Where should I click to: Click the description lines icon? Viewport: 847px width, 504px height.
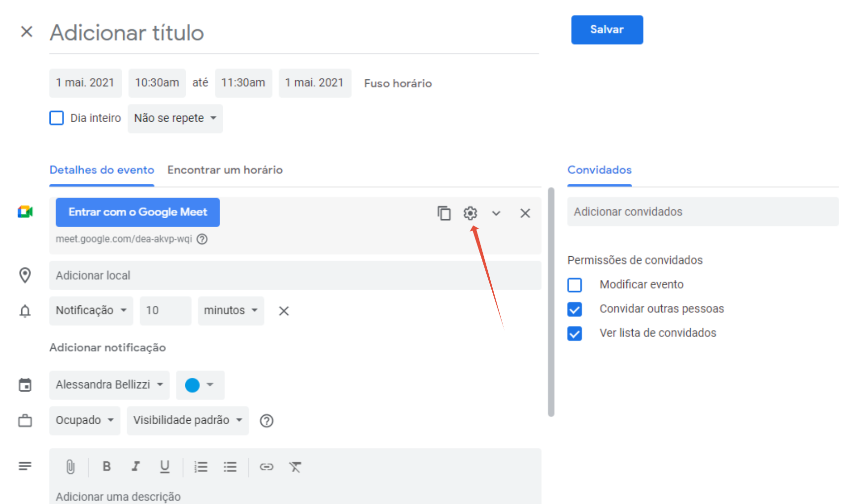tap(25, 466)
